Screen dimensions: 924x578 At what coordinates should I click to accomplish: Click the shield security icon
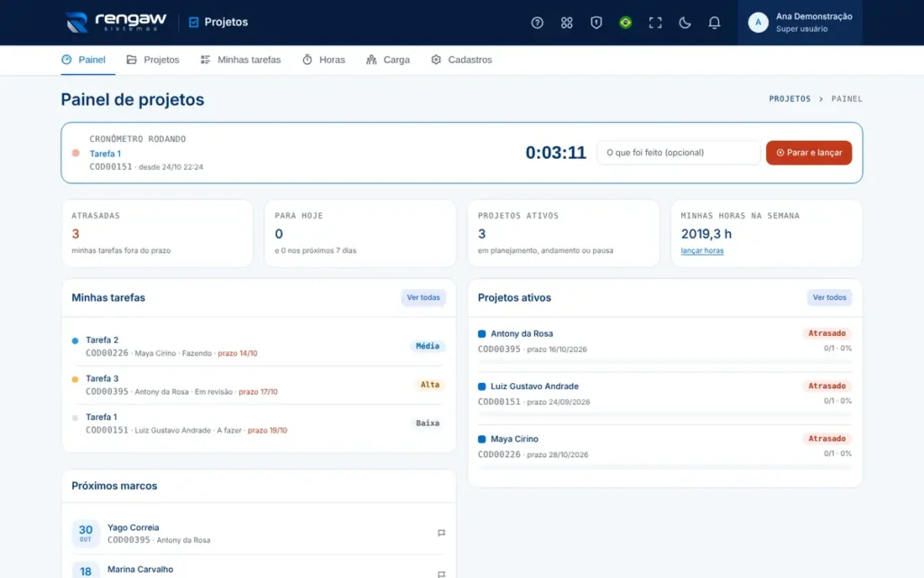tap(596, 23)
